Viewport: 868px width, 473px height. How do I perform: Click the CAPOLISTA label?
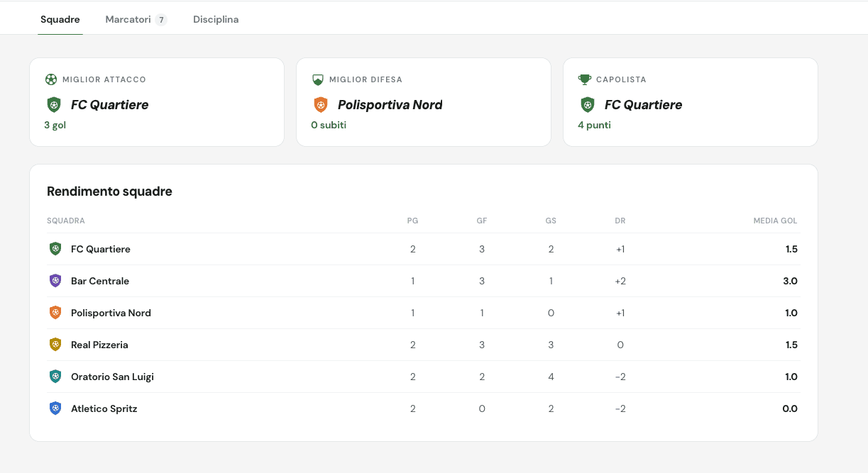coord(621,79)
